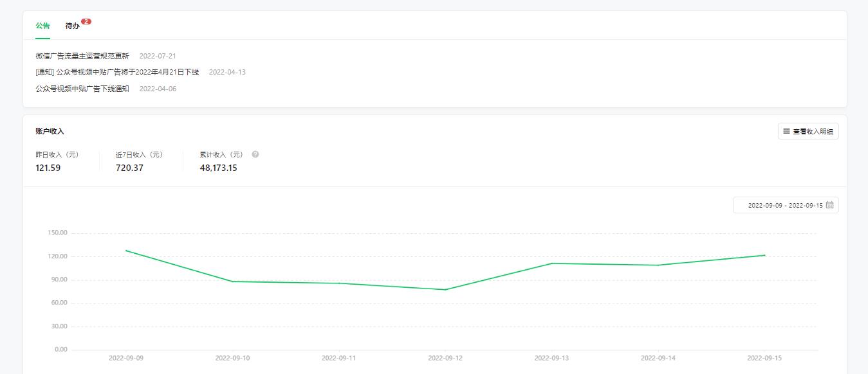Open 微信广告流量主运营规范更新 announcement
868x374 pixels.
[x=82, y=56]
